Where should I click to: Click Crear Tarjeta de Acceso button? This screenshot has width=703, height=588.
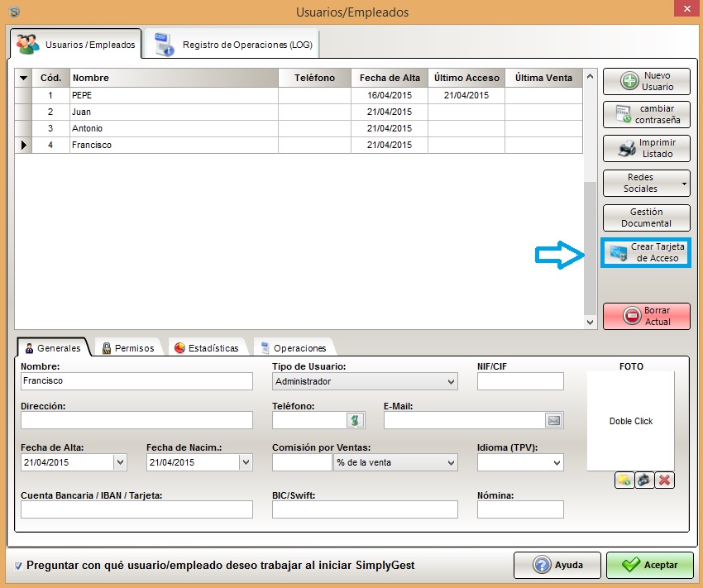pos(646,253)
